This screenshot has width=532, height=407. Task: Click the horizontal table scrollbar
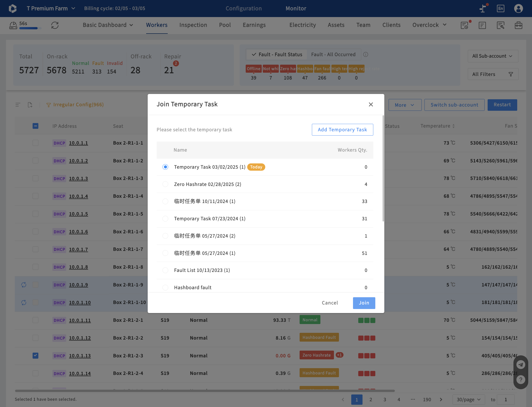[205, 391]
